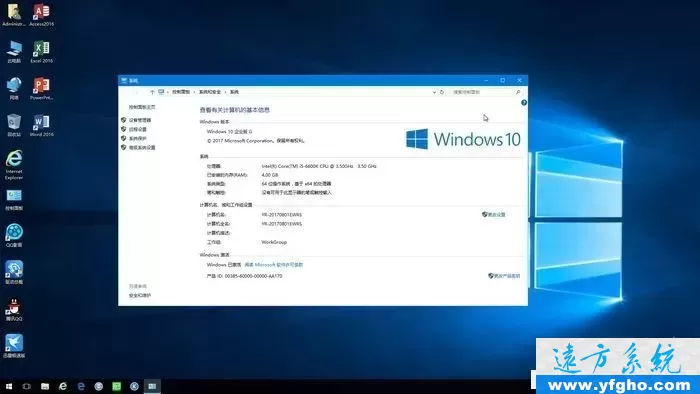
Task: Select the Control Panel desktop icon
Action: click(14, 199)
